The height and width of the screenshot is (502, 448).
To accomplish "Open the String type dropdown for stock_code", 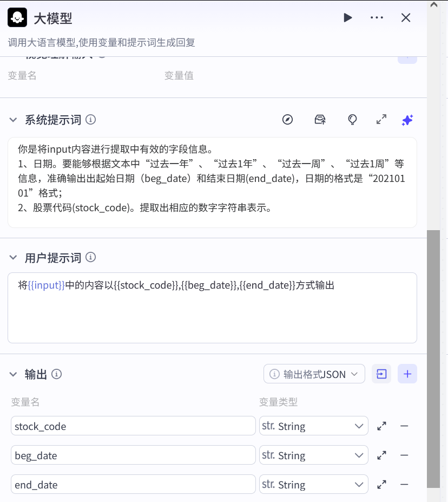I will coord(314,426).
